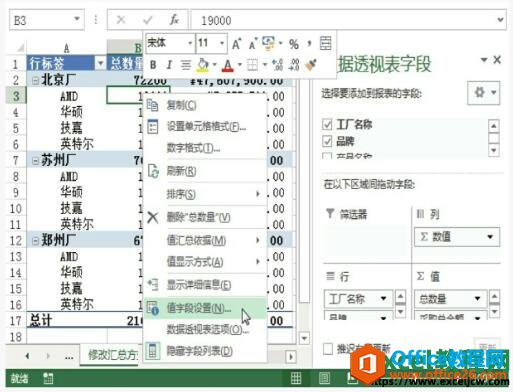This screenshot has height=392, width=513.
Task: Open the font size 11 dropdown
Action: [222, 43]
